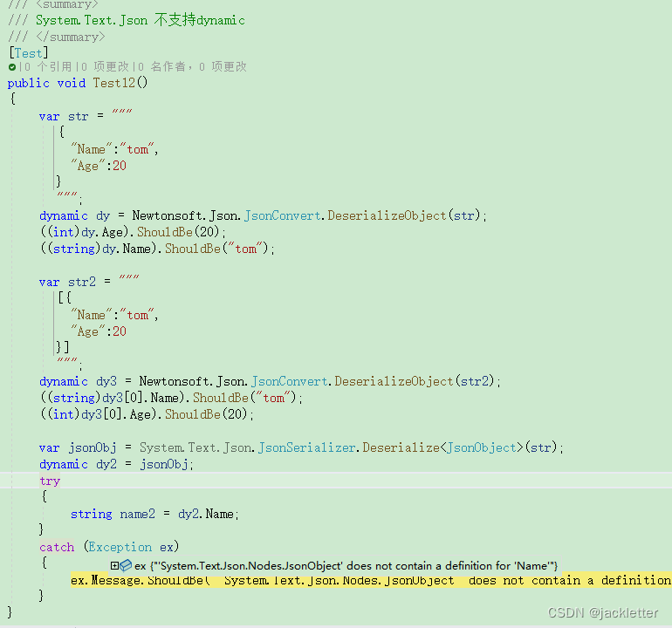This screenshot has height=628, width=672.
Task: Click 'dynamic dy3' DeserializeObject(str2) line
Action: pyautogui.click(x=270, y=381)
